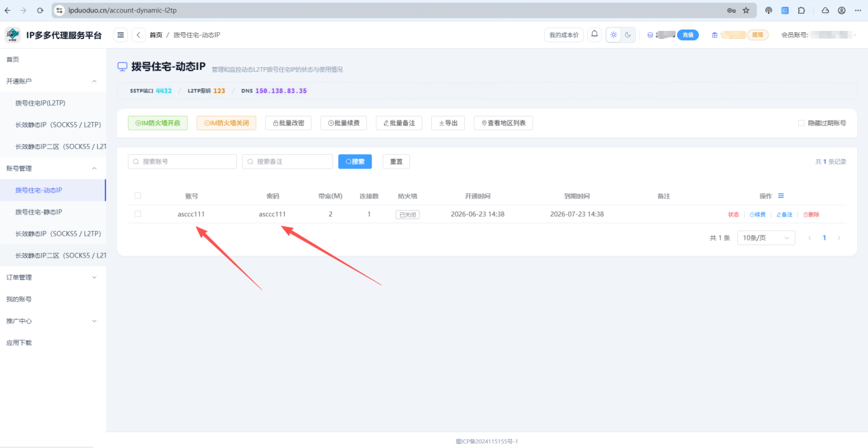The image size is (868, 448).
Task: Select 拨号住宅-动态IP sidebar item
Action: 53,190
